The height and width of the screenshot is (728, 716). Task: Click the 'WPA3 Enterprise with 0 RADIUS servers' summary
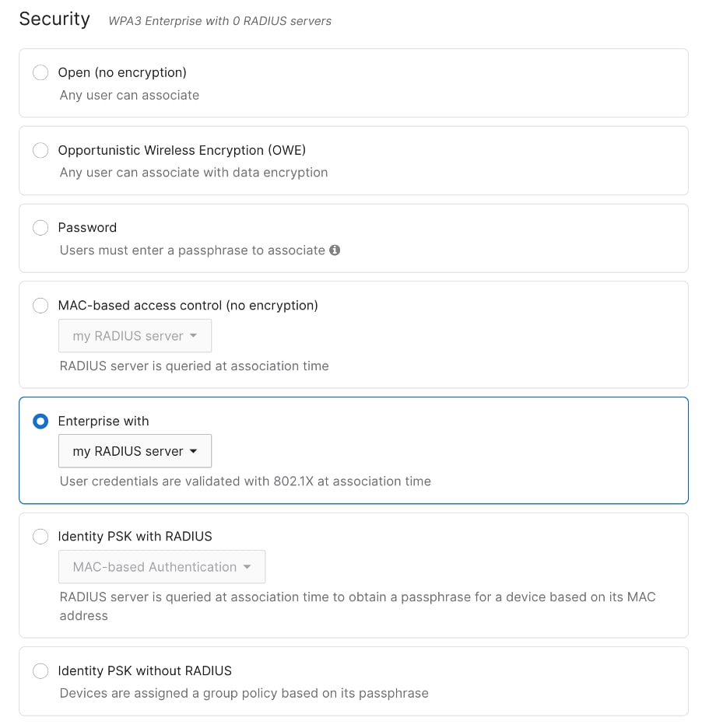[220, 21]
